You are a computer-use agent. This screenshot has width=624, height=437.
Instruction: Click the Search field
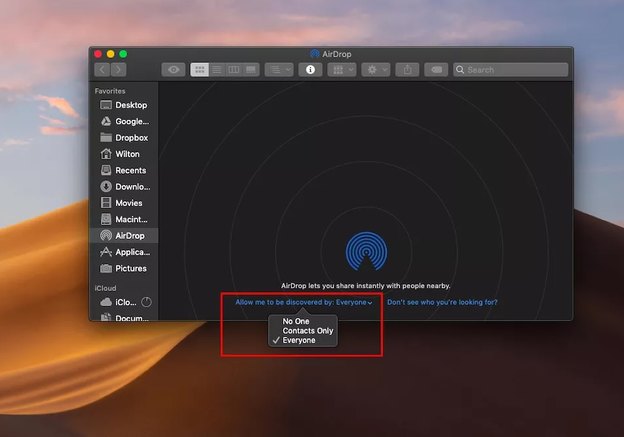pos(512,70)
